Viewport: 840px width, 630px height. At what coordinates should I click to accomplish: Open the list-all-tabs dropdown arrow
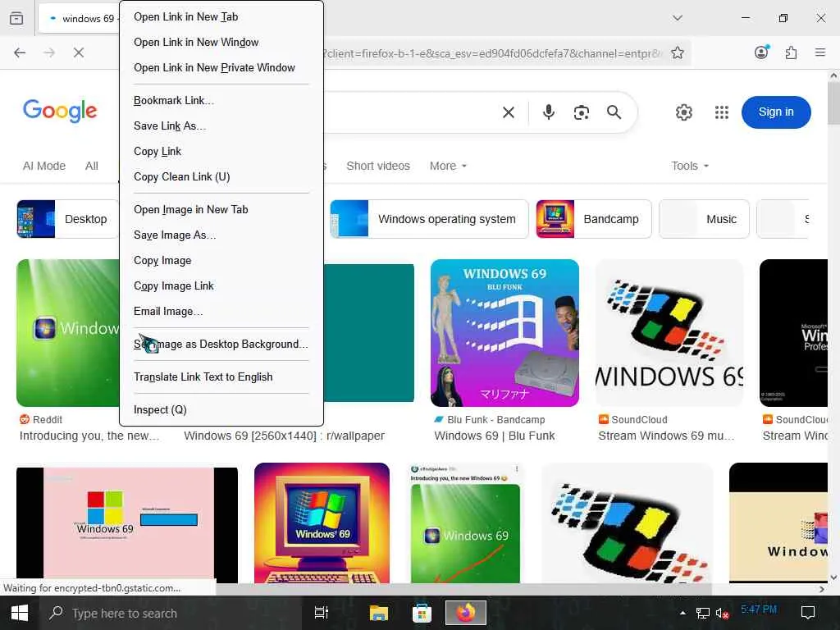tap(678, 18)
